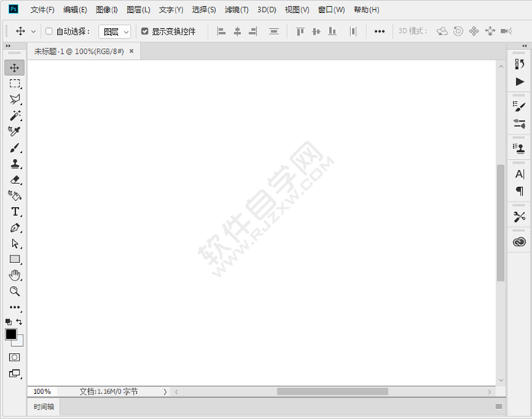Align right edges in options bar

pyautogui.click(x=253, y=32)
